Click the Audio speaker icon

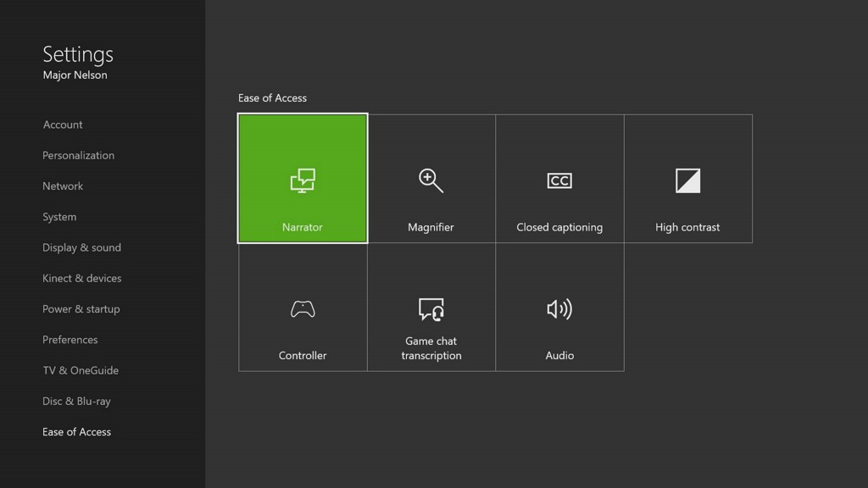coord(559,308)
